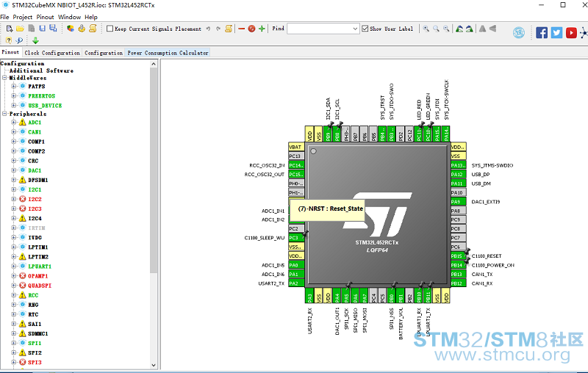This screenshot has height=373, width=588.
Task: Select the OPAMP1 peripheral item
Action: tap(38, 276)
